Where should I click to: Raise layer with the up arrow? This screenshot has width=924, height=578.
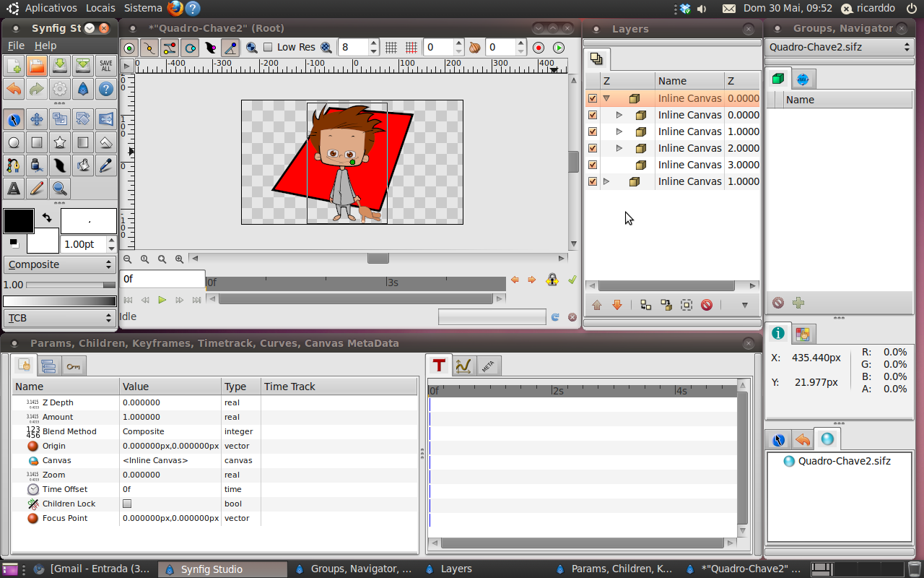coord(597,305)
